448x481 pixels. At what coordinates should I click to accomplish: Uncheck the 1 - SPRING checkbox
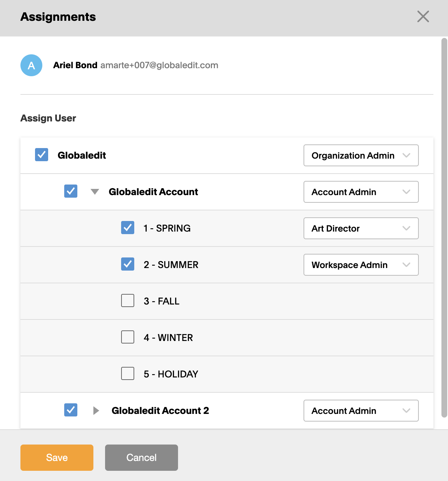(x=128, y=228)
